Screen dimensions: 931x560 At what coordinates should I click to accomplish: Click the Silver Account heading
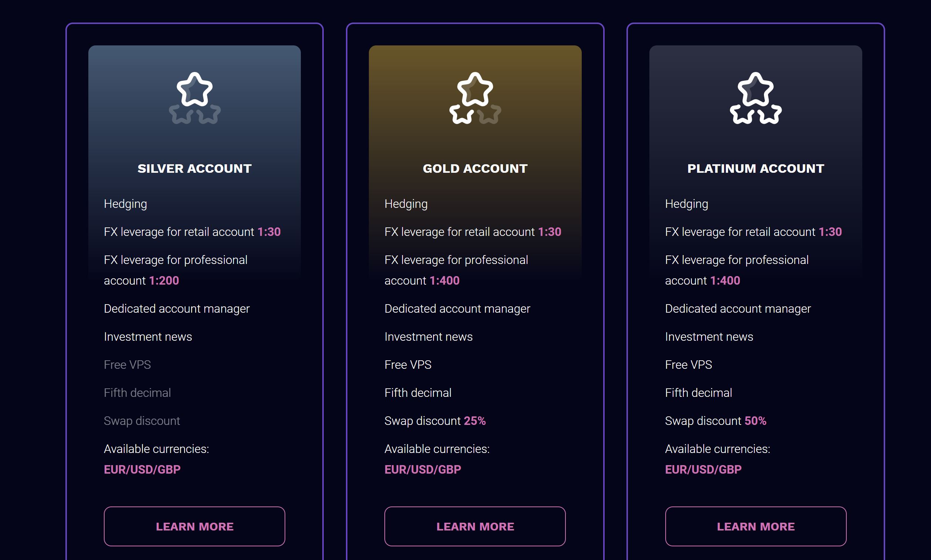click(194, 168)
